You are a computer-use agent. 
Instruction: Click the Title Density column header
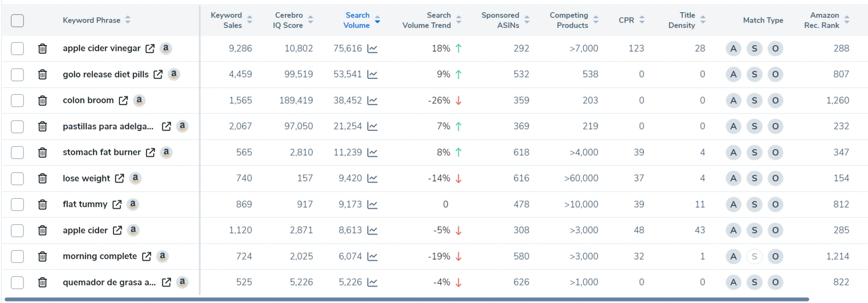point(682,20)
